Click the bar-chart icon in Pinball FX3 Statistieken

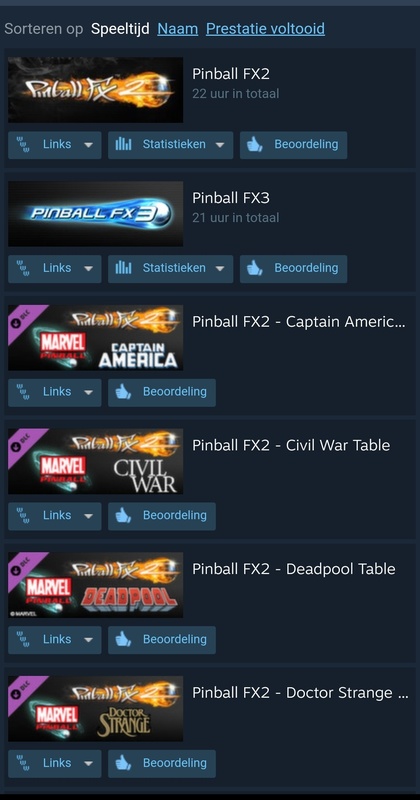(123, 268)
